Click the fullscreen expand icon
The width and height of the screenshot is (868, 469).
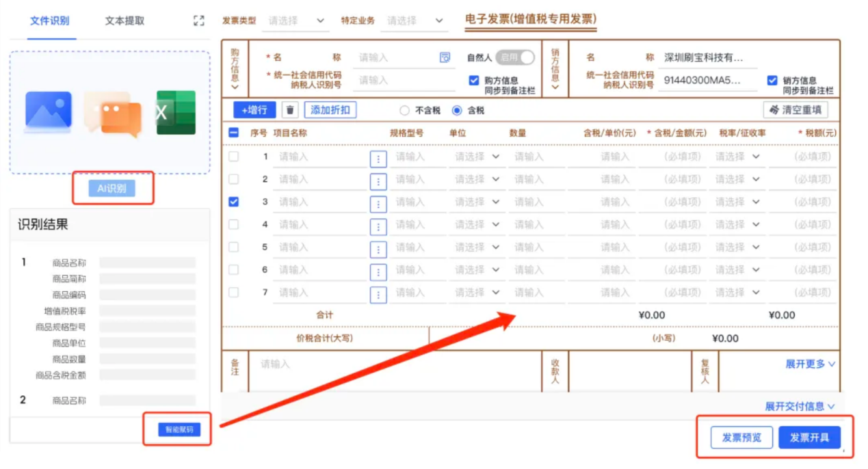coord(199,21)
